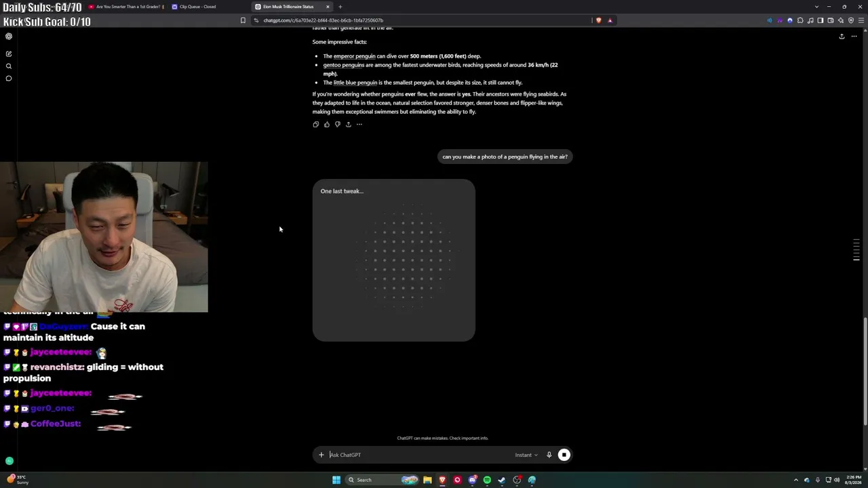Switch to the Clip Queue - Closed tab
This screenshot has width=868, height=488.
208,7
